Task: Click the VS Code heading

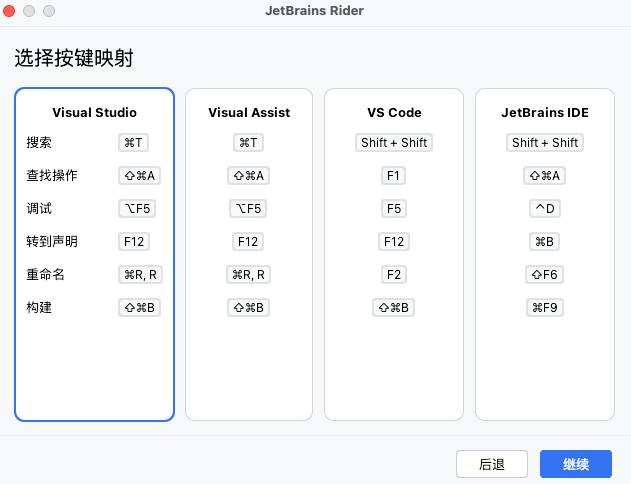Action: [394, 112]
